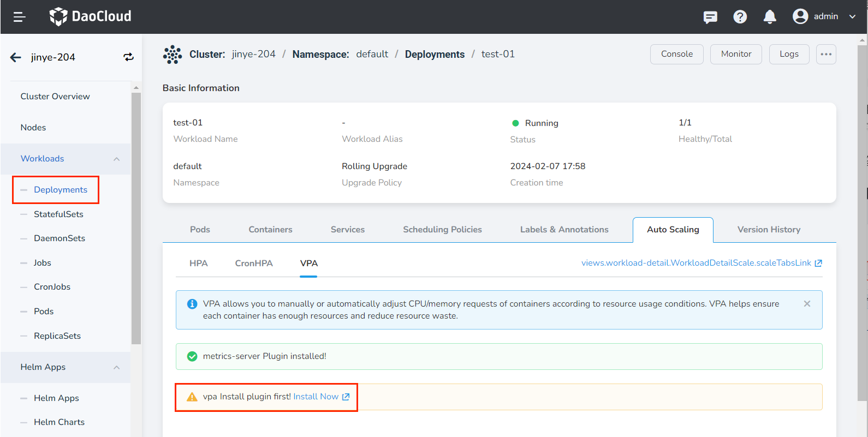The height and width of the screenshot is (437, 868).
Task: Switch to the Version History tab
Action: pyautogui.click(x=769, y=230)
